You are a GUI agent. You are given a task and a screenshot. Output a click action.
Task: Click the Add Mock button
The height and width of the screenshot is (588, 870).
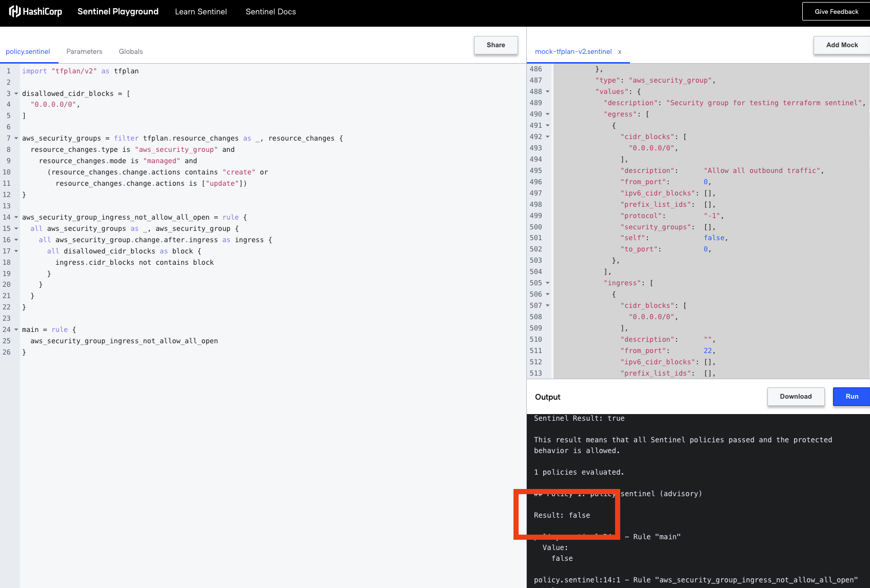click(842, 45)
